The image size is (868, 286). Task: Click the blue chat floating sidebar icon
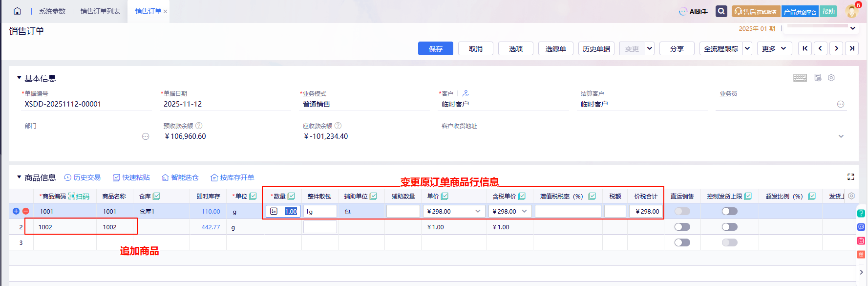coord(861,227)
